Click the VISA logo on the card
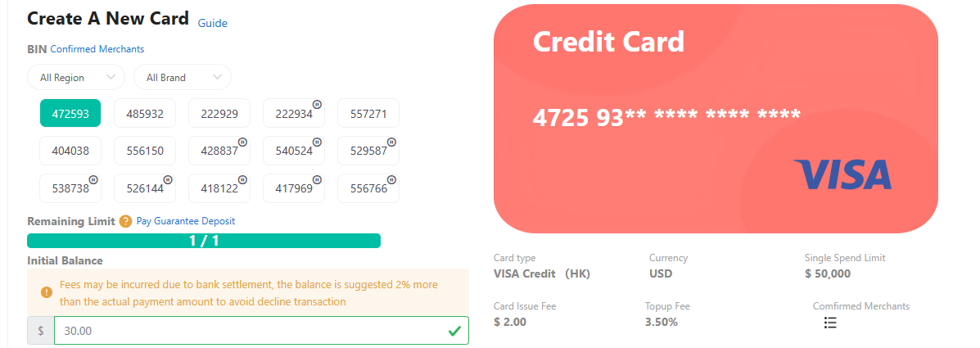 click(x=842, y=174)
